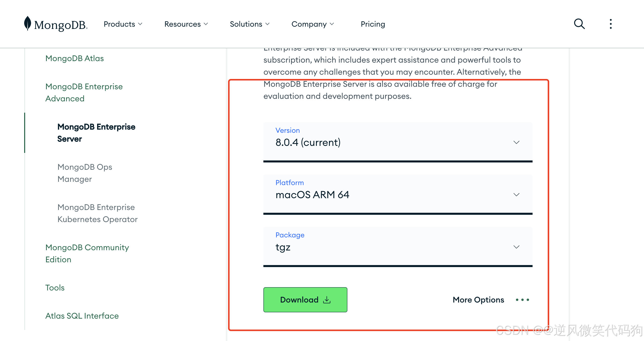This screenshot has height=341, width=644.
Task: Expand the Resources menu
Action: click(186, 24)
